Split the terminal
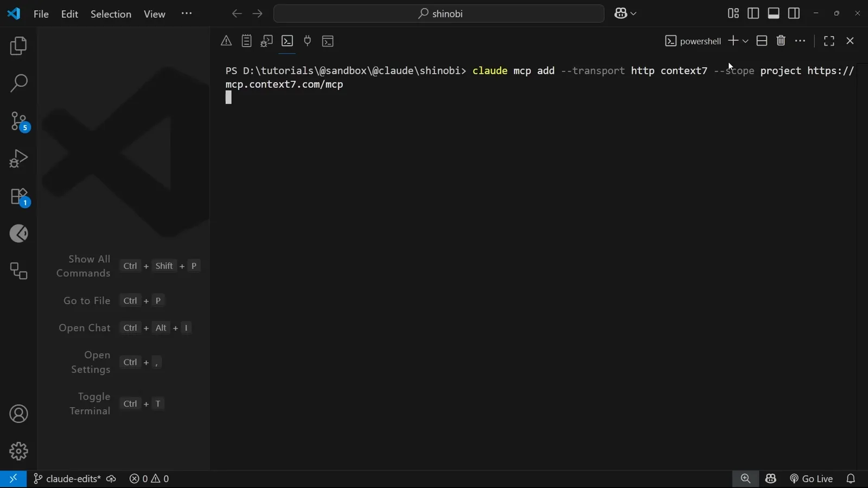 click(x=762, y=41)
